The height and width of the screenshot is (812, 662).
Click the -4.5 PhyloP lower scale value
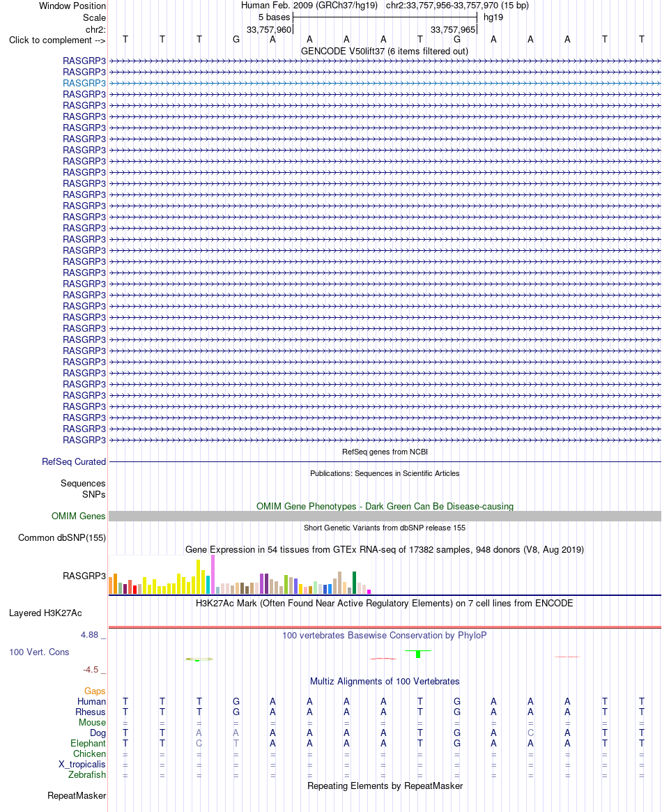click(91, 670)
